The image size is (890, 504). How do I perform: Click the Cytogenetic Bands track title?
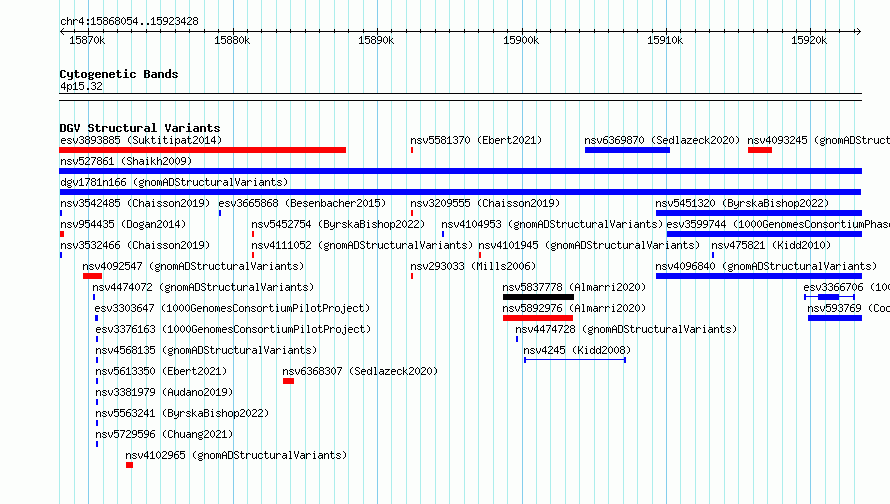click(x=119, y=74)
